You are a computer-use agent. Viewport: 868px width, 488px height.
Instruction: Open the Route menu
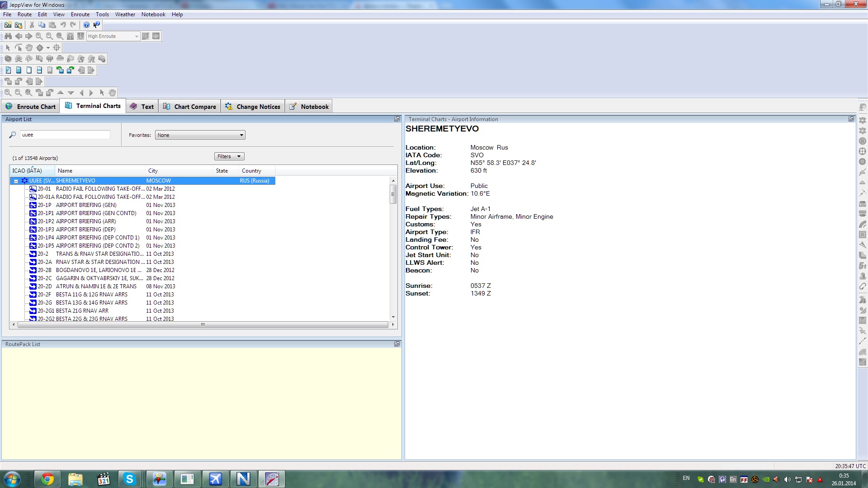(x=24, y=14)
